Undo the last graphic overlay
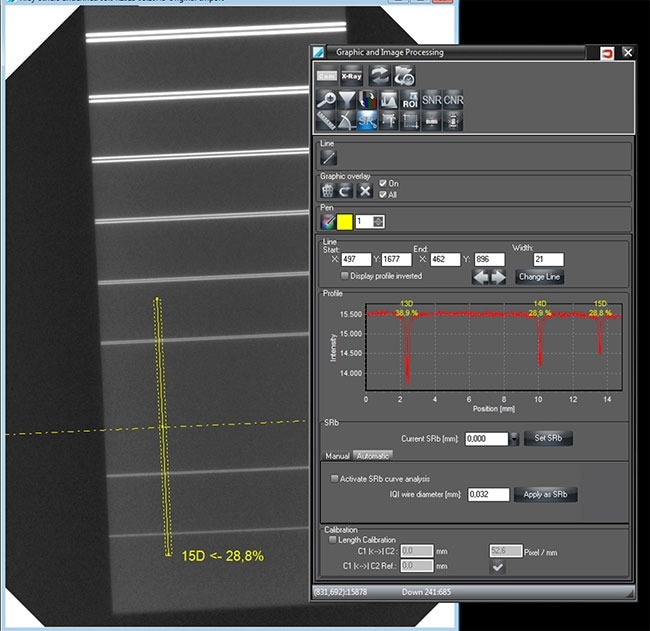 pyautogui.click(x=345, y=191)
